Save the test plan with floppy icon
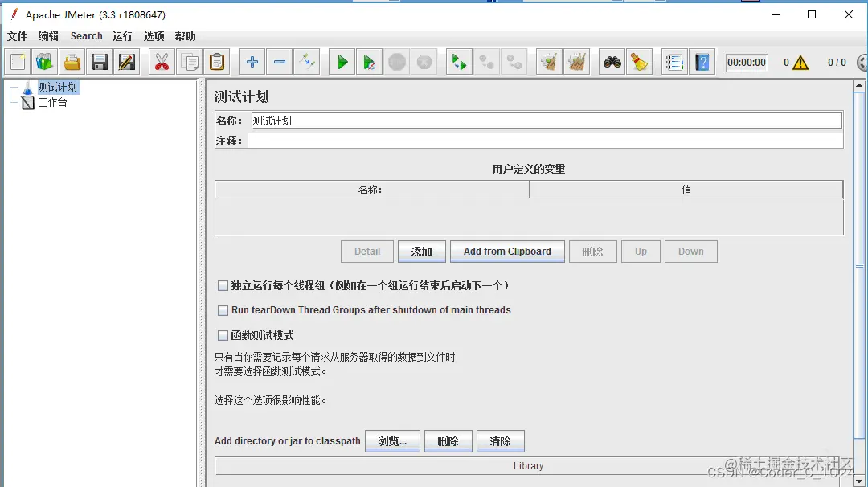 click(99, 62)
